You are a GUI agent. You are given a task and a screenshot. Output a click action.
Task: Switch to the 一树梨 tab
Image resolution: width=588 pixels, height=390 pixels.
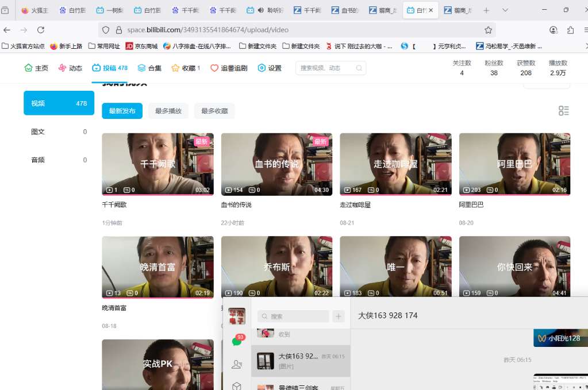(110, 10)
